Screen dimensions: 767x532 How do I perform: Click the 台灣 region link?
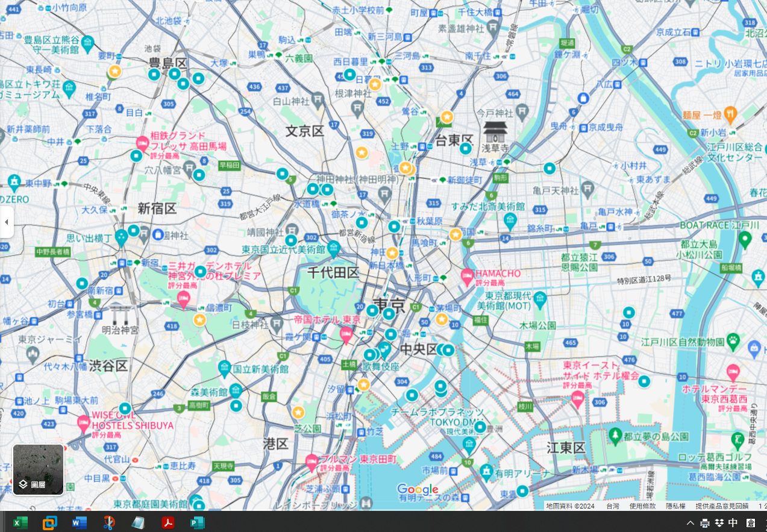[x=612, y=506]
